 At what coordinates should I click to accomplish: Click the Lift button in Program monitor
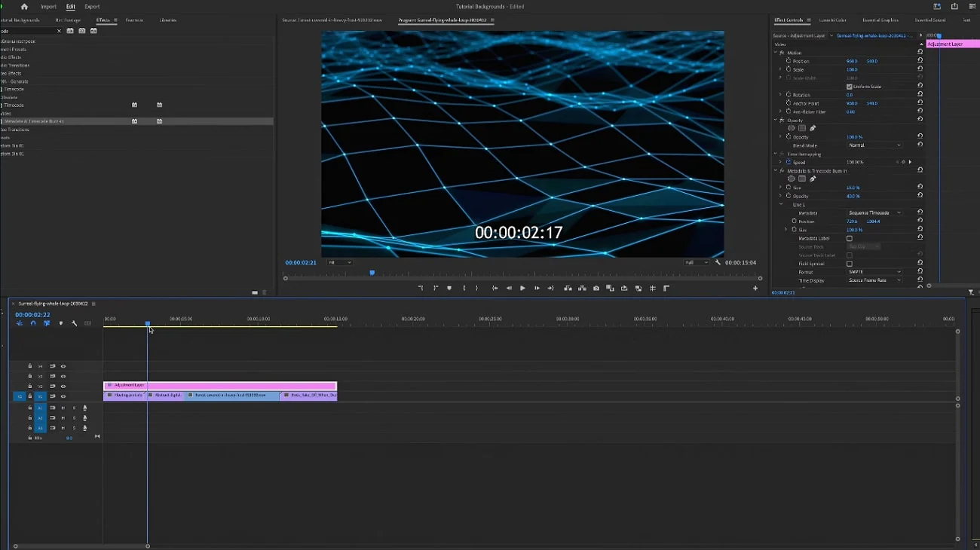568,288
